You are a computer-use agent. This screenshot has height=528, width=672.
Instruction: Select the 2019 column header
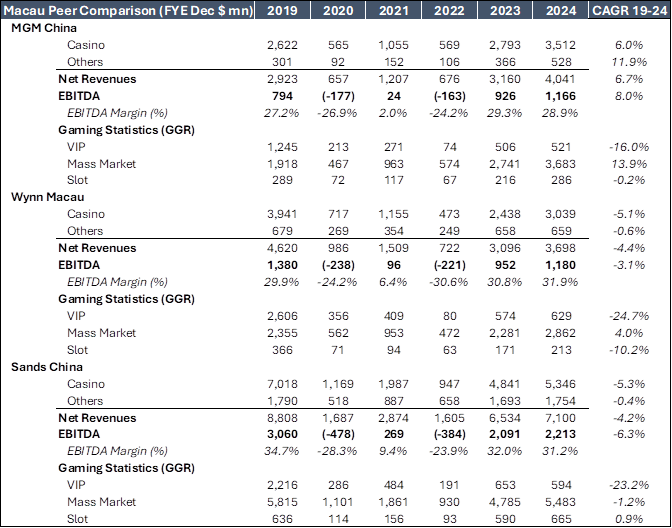[282, 10]
